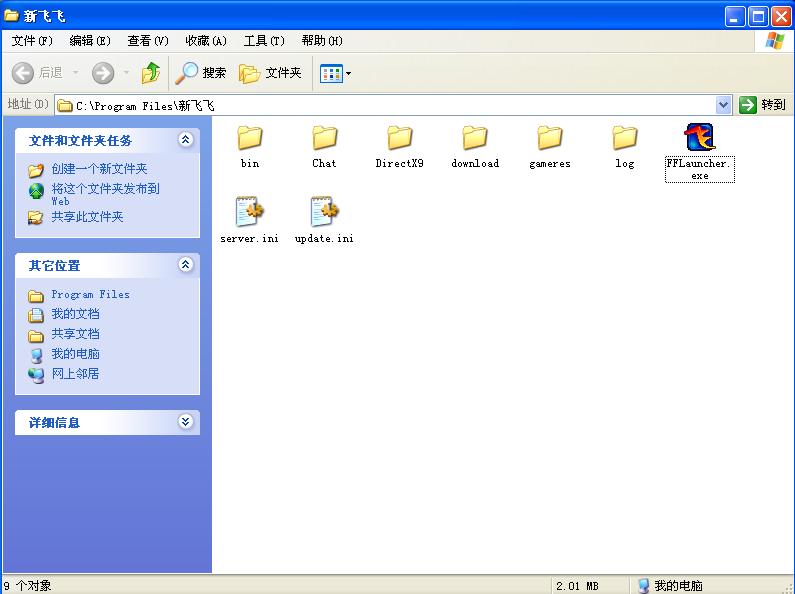Image resolution: width=795 pixels, height=594 pixels.
Task: Click the Forward green arrow button
Action: tap(103, 73)
